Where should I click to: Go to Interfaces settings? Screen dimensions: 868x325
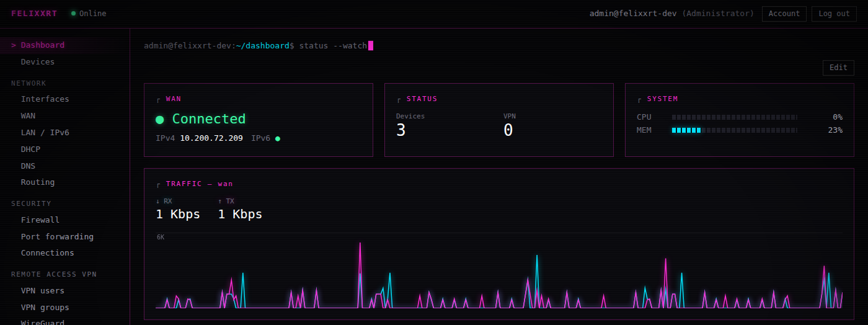[x=64, y=99]
